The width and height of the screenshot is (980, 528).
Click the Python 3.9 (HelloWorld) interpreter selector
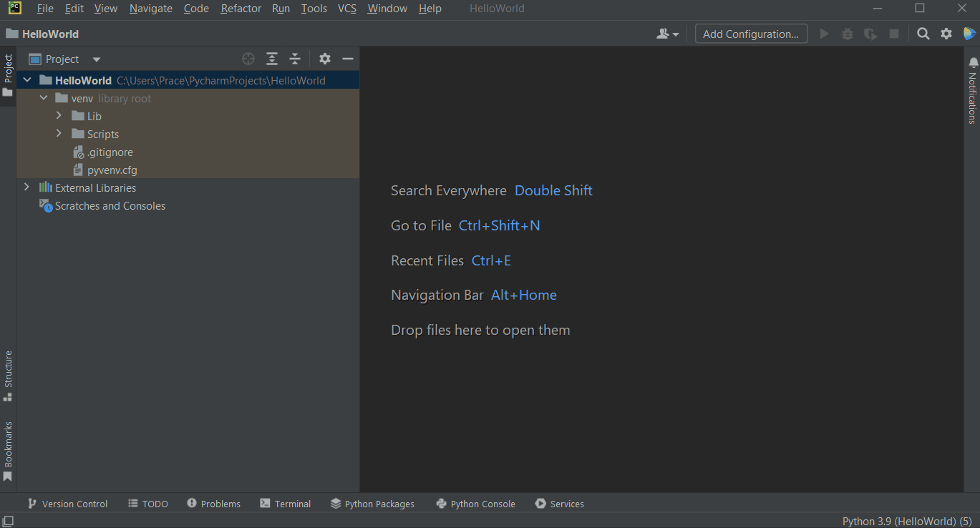[x=906, y=521]
